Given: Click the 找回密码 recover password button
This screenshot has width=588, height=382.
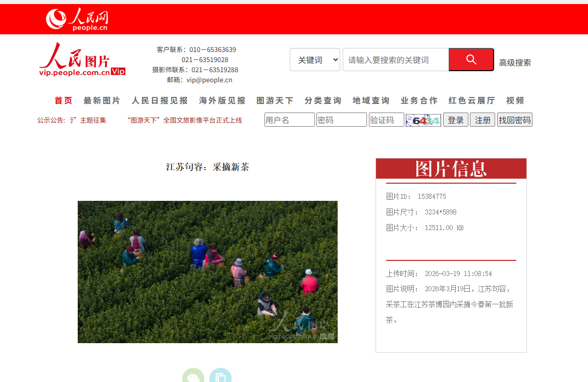Looking at the screenshot, I should click(514, 120).
